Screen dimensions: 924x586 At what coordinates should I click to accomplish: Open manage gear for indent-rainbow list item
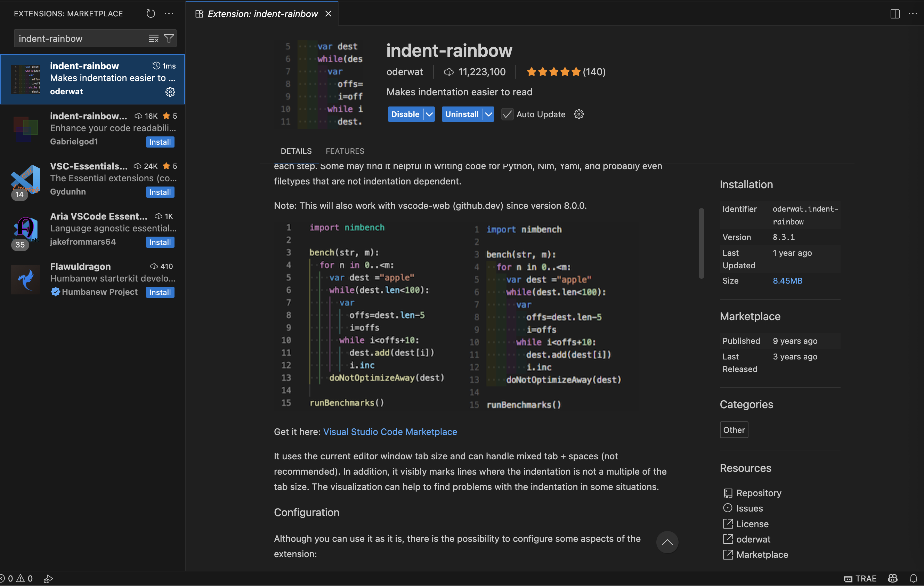tap(170, 92)
